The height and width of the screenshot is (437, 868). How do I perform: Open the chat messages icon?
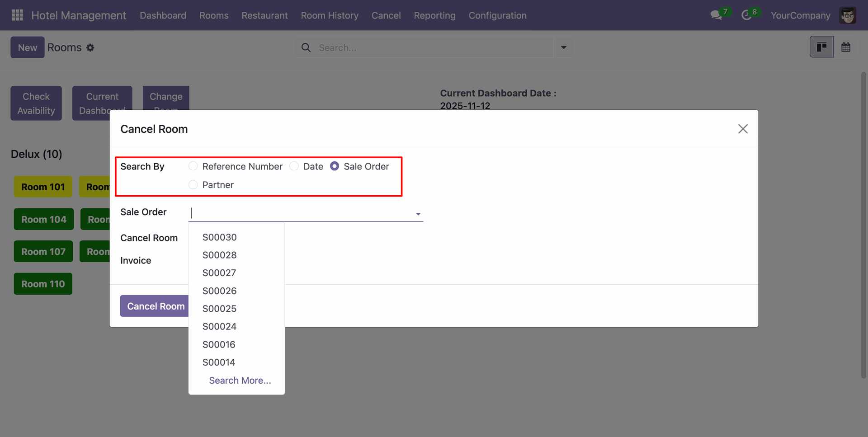tap(716, 15)
